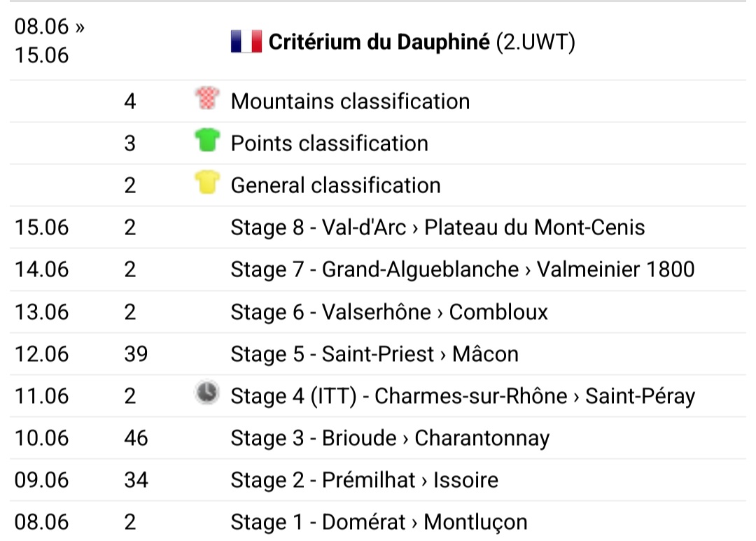Open Stage 3 Brioude to Charantonnay

click(390, 438)
